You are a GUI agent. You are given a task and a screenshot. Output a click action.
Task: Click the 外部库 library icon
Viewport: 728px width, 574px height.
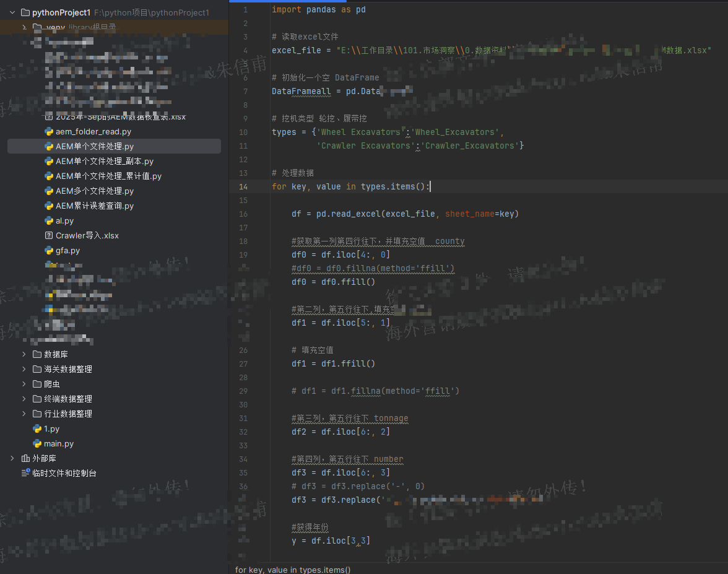click(x=25, y=458)
